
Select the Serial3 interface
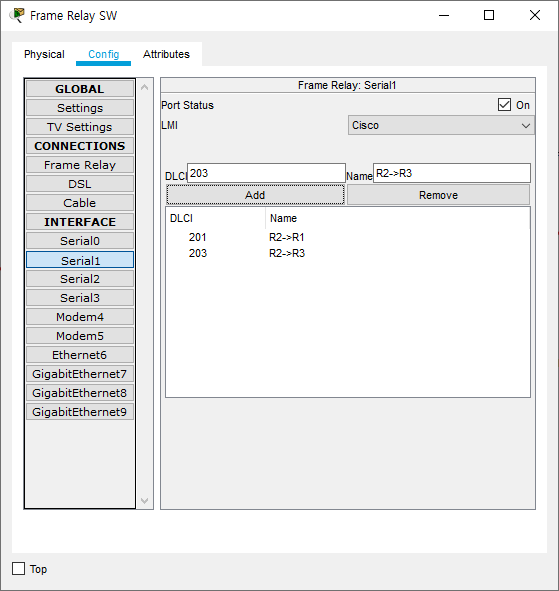click(x=80, y=298)
